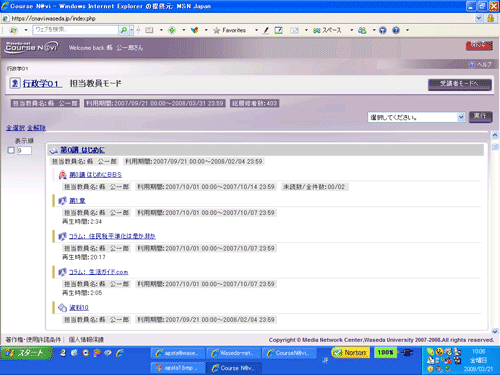Click inside the web search input field
Image resolution: width=500 pixels, height=375 pixels.
[x=75, y=30]
